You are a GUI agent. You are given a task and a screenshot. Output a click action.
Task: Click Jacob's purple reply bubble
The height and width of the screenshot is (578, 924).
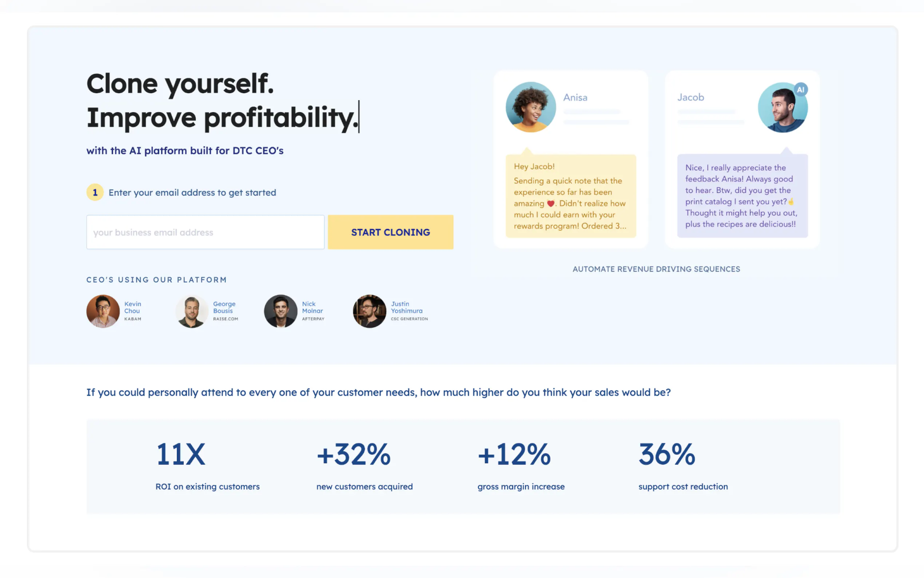tap(742, 196)
